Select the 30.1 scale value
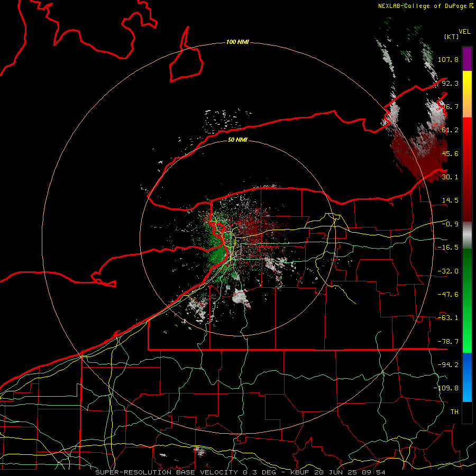 [450, 177]
